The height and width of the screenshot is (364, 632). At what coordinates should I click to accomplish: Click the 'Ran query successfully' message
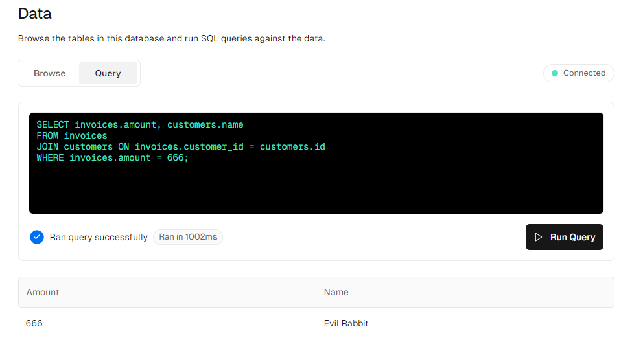coord(99,237)
